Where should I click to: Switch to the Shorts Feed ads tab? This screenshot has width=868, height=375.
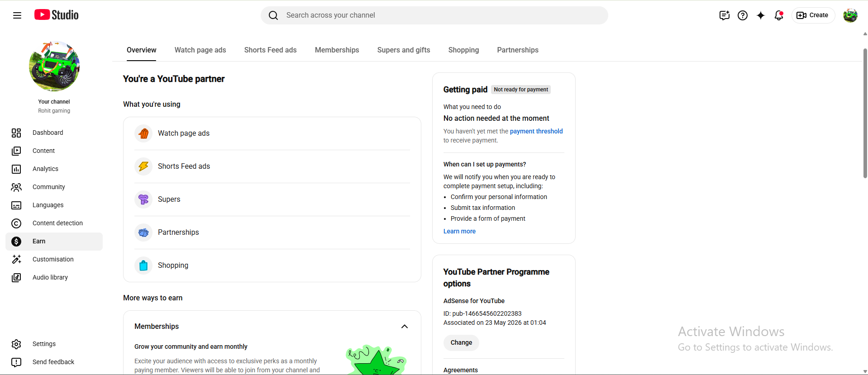(x=271, y=50)
